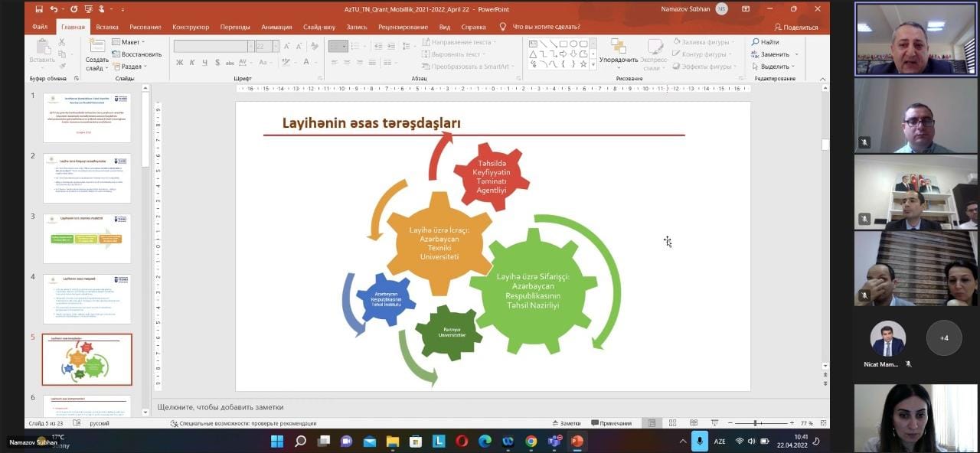Switch to Microsoft Teams in the taskbar
The height and width of the screenshot is (453, 980).
coord(554,441)
